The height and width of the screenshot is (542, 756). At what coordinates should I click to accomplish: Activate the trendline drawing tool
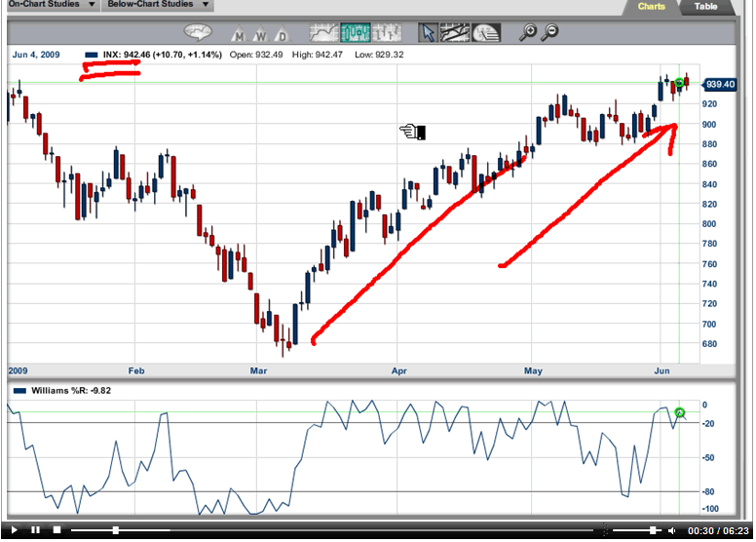click(x=456, y=32)
